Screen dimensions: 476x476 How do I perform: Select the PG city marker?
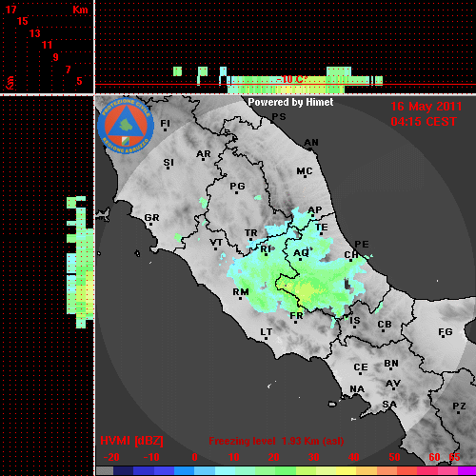click(236, 192)
